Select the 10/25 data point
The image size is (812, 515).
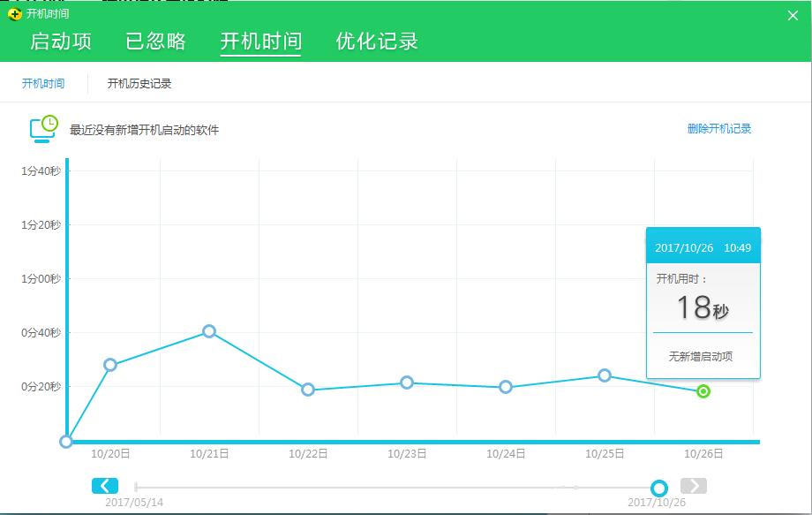pos(605,375)
